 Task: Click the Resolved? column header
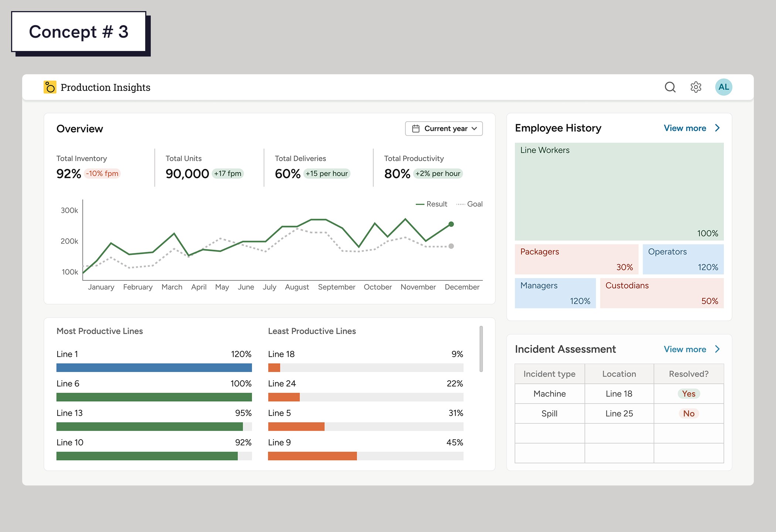tap(688, 374)
